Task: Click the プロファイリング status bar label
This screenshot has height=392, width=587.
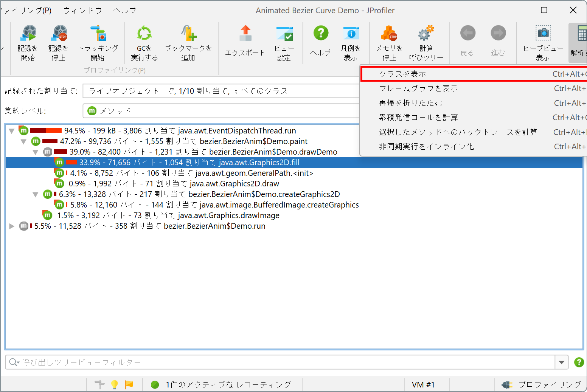Action: [x=550, y=385]
